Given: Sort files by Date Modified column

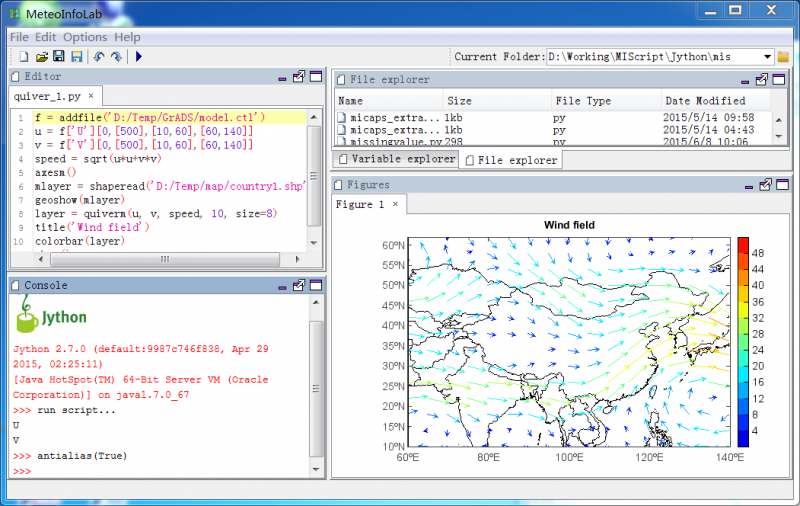Looking at the screenshot, I should tap(705, 101).
